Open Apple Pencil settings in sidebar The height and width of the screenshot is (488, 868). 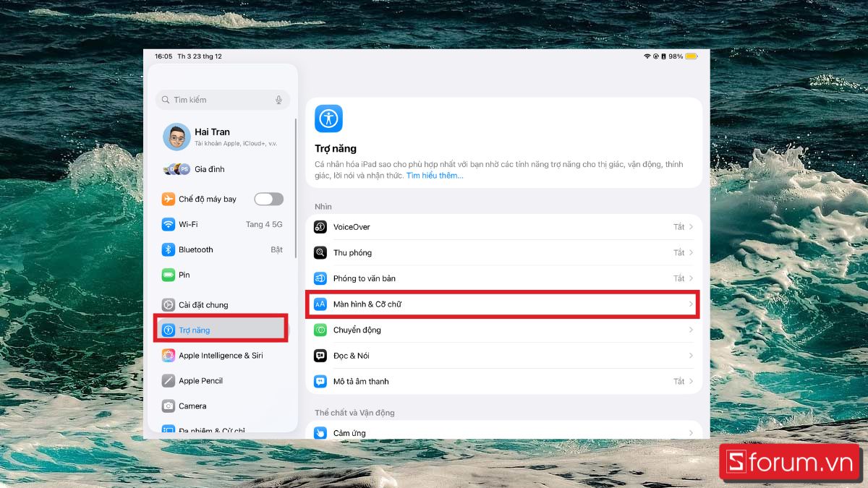(x=223, y=381)
